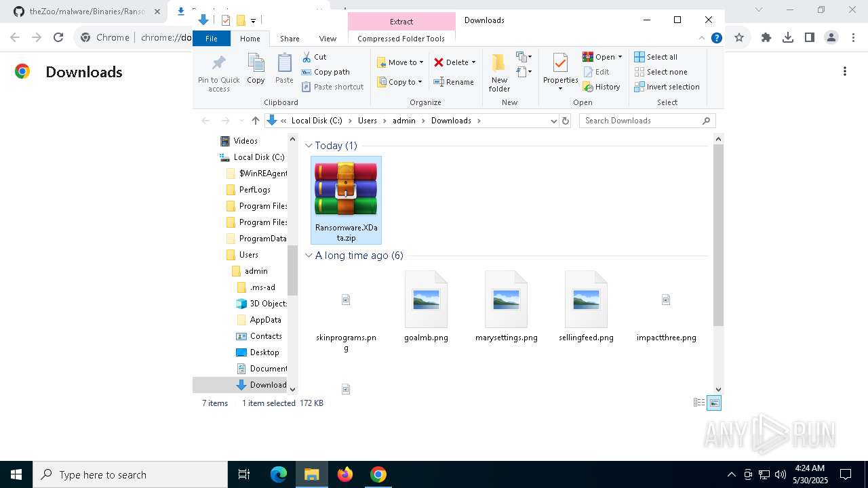Open Microsoft Edge from the taskbar
The height and width of the screenshot is (488, 868).
(x=279, y=474)
